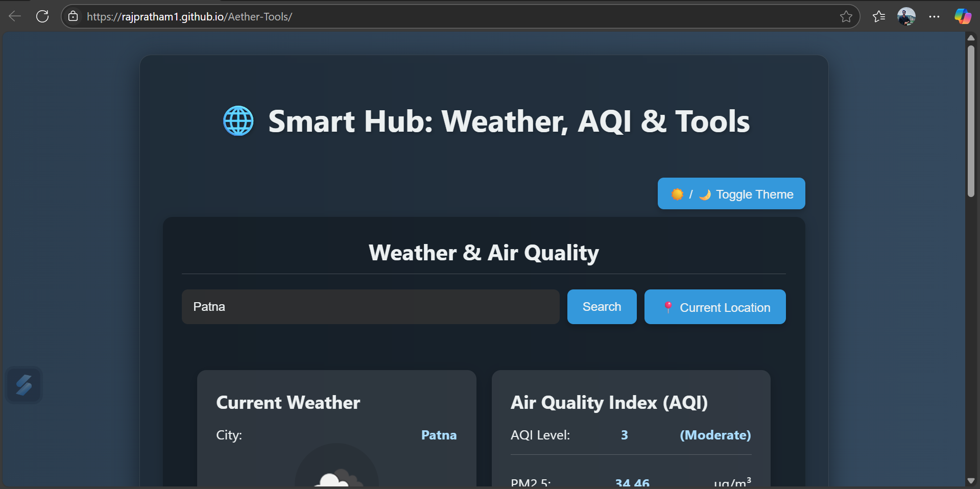The width and height of the screenshot is (980, 489).
Task: Use Current Location to detect weather
Action: tap(714, 307)
